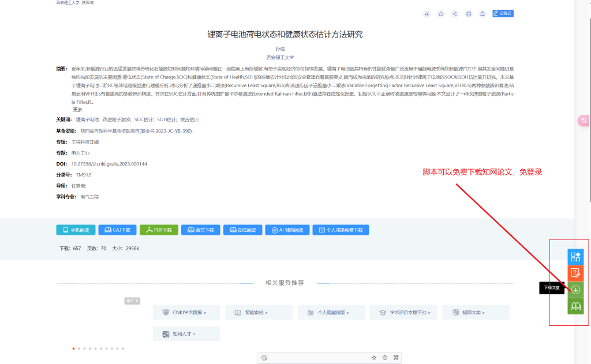This screenshot has height=364, width=591.
Task: Click the green open-book reading icon
Action: tap(575, 306)
